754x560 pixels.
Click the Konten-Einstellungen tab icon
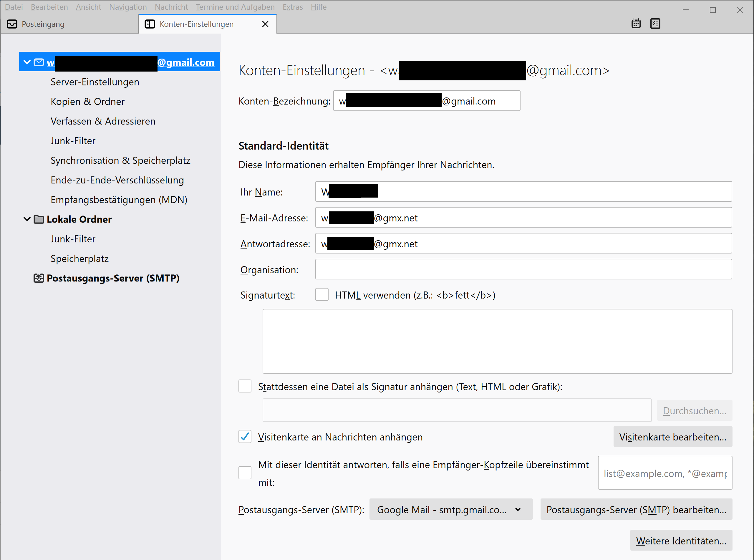click(x=150, y=24)
